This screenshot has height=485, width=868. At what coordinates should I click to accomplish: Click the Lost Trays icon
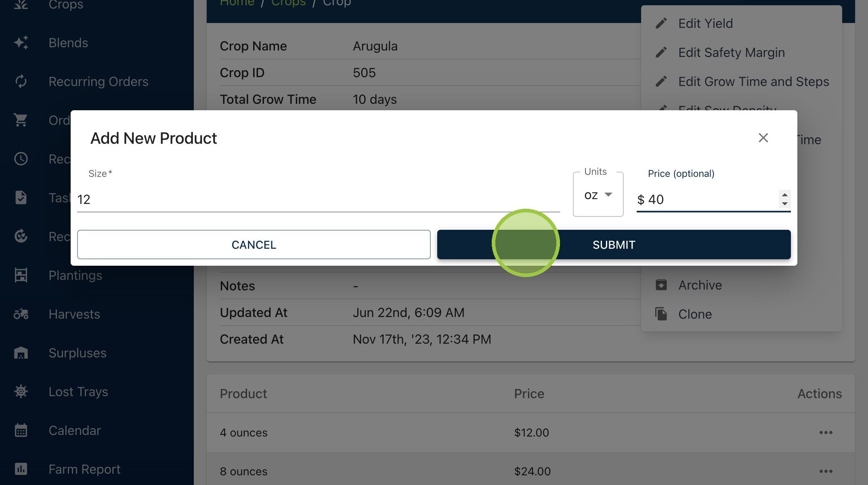[x=21, y=392]
